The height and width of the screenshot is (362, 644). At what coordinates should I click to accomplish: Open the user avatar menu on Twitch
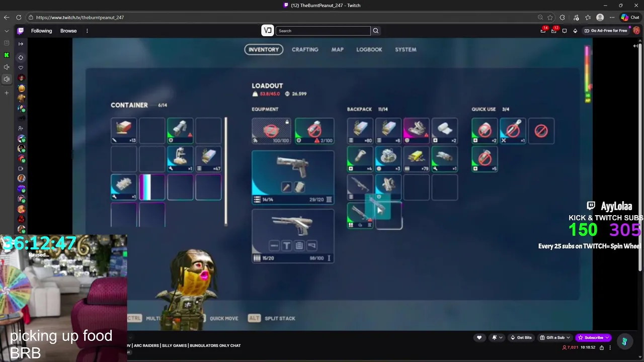pos(636,31)
